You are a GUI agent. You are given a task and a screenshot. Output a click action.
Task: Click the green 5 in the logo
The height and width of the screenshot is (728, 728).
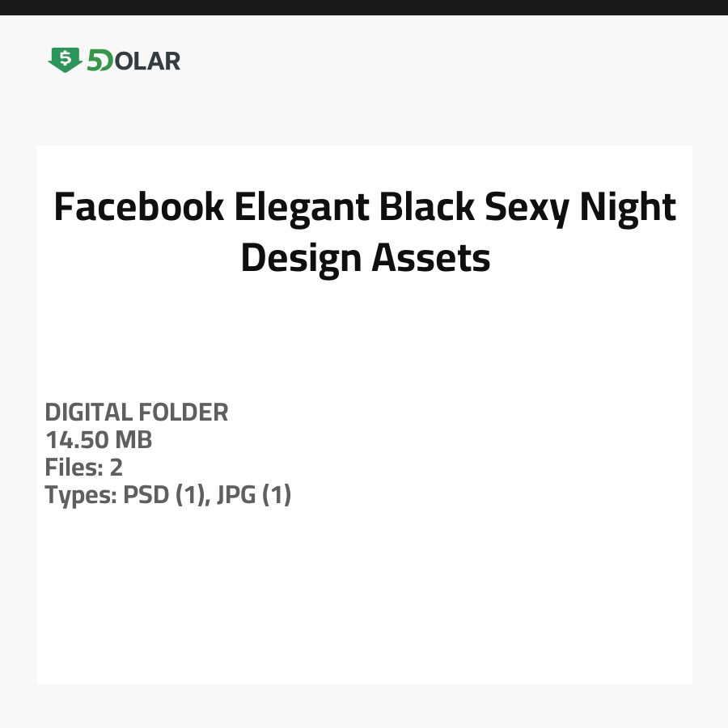click(95, 61)
